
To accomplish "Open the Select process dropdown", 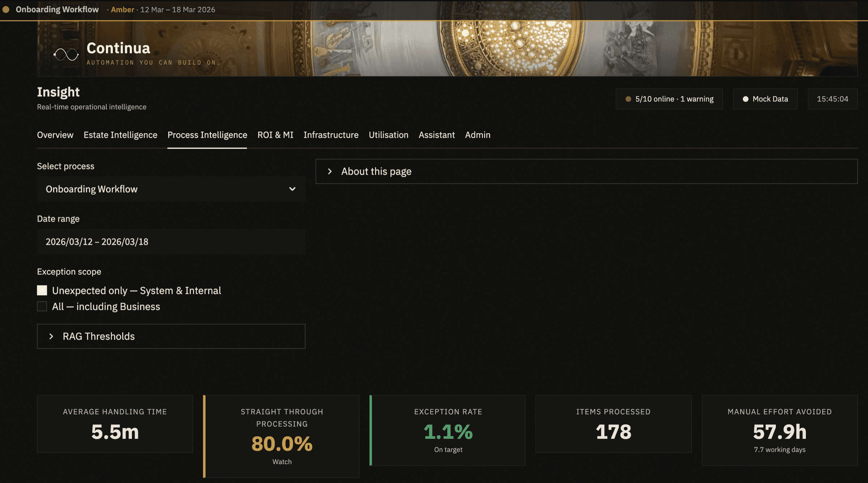I will [x=171, y=189].
